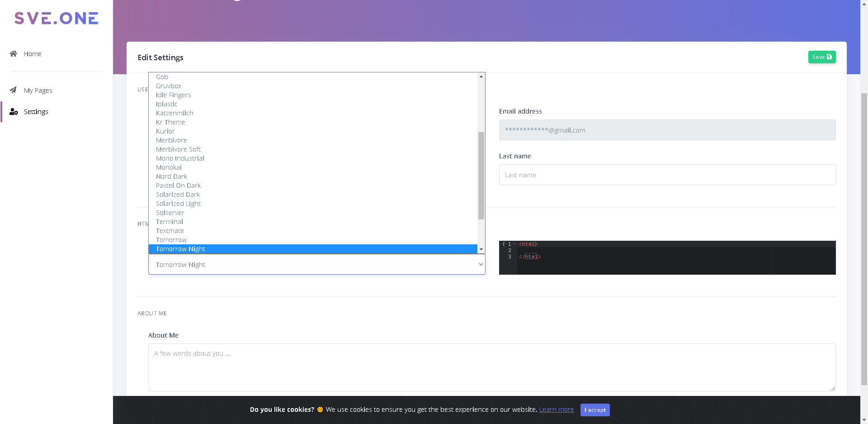The width and height of the screenshot is (868, 424).
Task: Save the edited settings
Action: (822, 57)
